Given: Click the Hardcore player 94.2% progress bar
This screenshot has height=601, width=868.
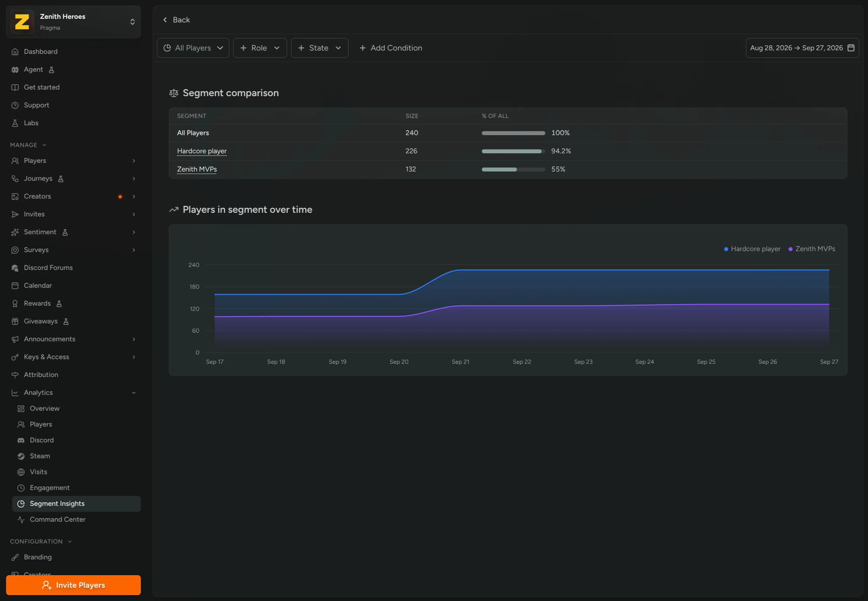Looking at the screenshot, I should coord(513,151).
